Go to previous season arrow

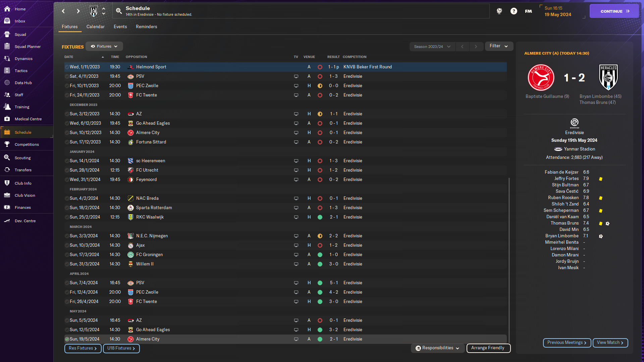[x=462, y=47]
